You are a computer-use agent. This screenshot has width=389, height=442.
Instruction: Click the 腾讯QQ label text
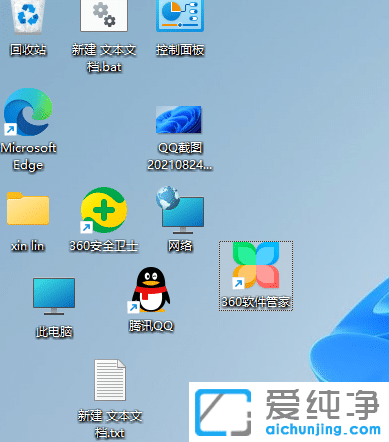[x=151, y=326]
